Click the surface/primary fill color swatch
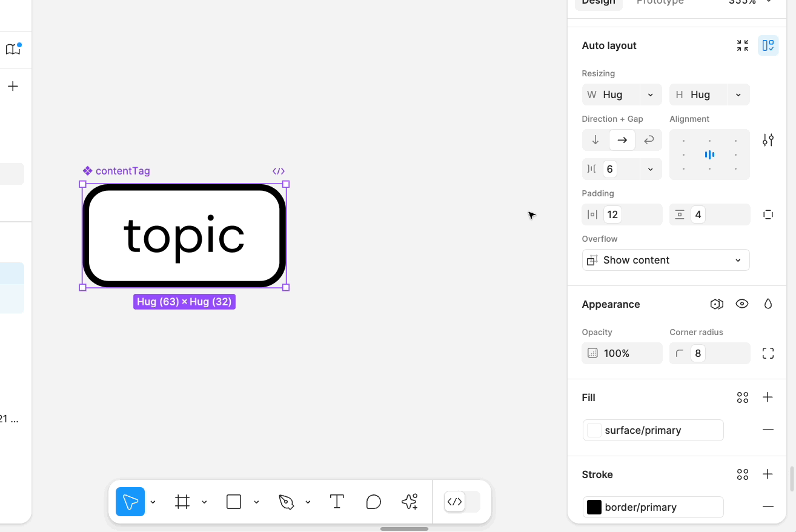 tap(594, 430)
